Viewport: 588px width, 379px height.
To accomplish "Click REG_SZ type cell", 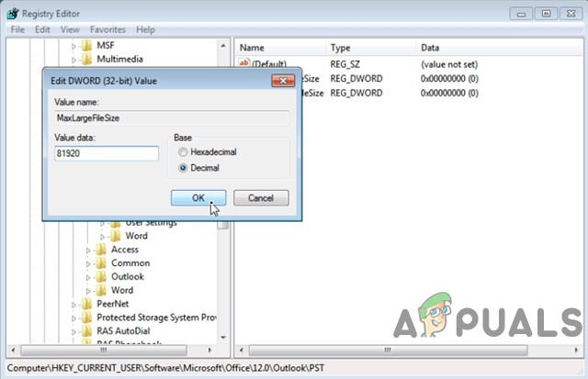I will tap(345, 64).
